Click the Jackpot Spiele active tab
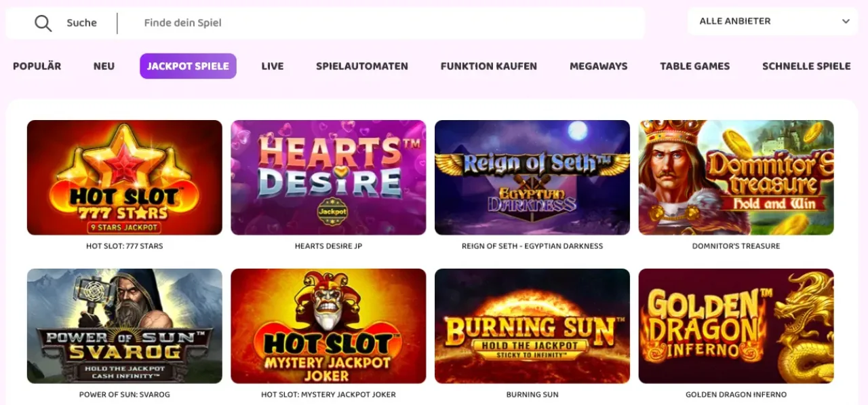The height and width of the screenshot is (405, 868). coord(188,66)
